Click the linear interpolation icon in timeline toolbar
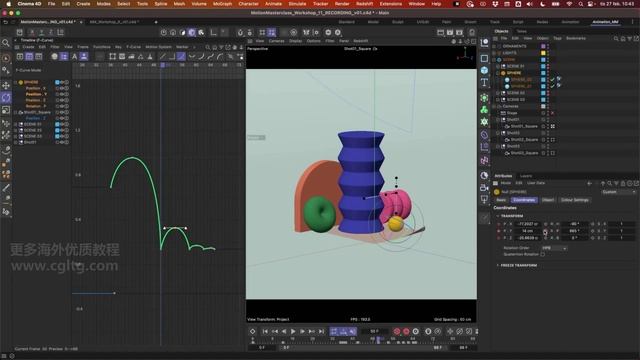Screen dimensions: 640x360 162,57
